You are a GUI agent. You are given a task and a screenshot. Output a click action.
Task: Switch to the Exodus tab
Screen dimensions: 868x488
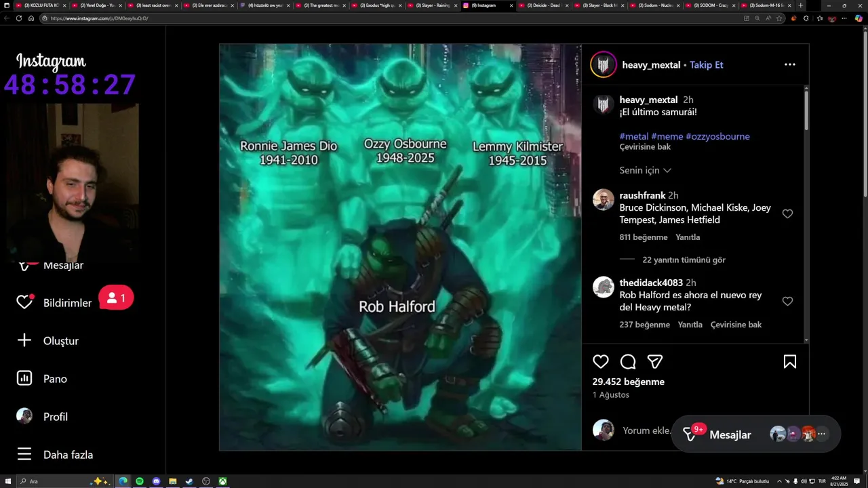click(375, 5)
